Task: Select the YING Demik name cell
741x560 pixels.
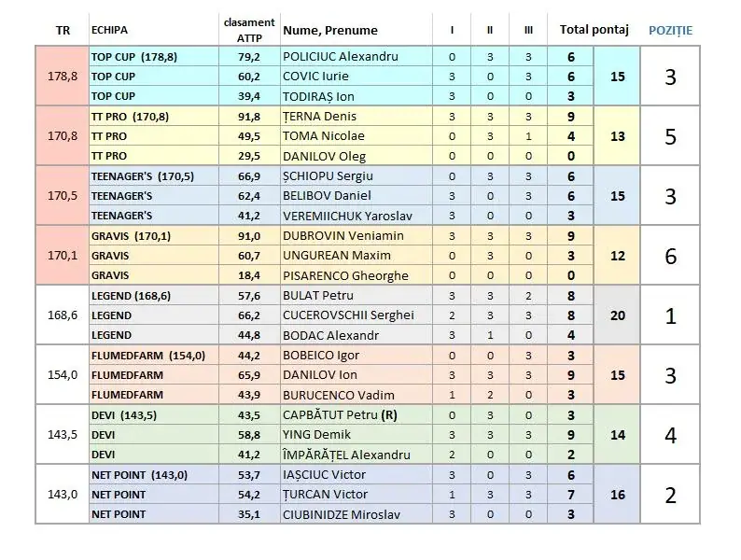Action: click(357, 435)
